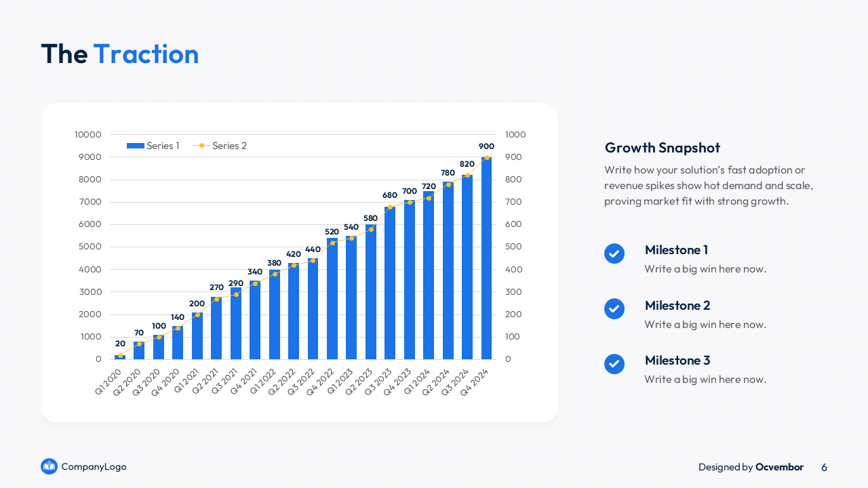Image resolution: width=868 pixels, height=488 pixels.
Task: Select the title text The Traction
Action: (120, 54)
